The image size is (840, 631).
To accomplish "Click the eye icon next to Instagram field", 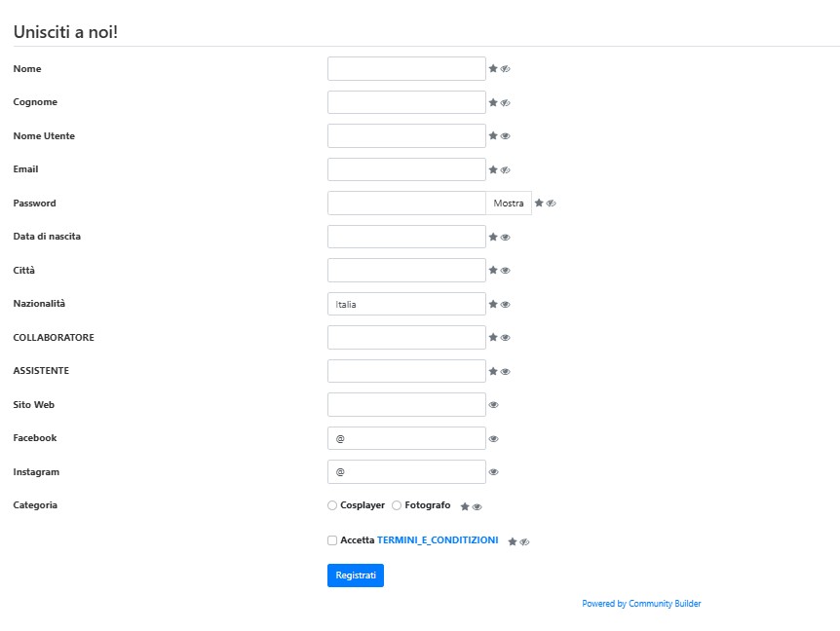I will (493, 472).
